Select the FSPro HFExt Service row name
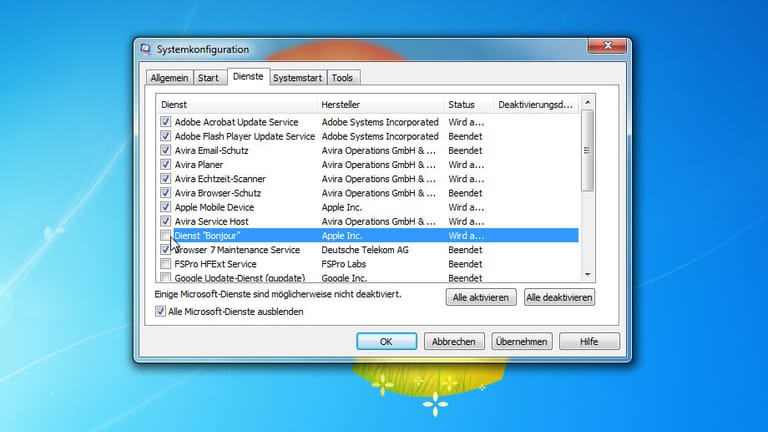The height and width of the screenshot is (432, 768). [216, 264]
